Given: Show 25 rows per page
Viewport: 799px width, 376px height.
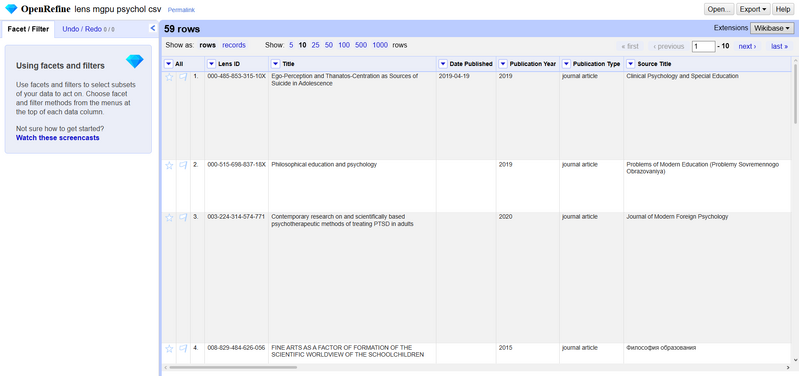Looking at the screenshot, I should 315,45.
